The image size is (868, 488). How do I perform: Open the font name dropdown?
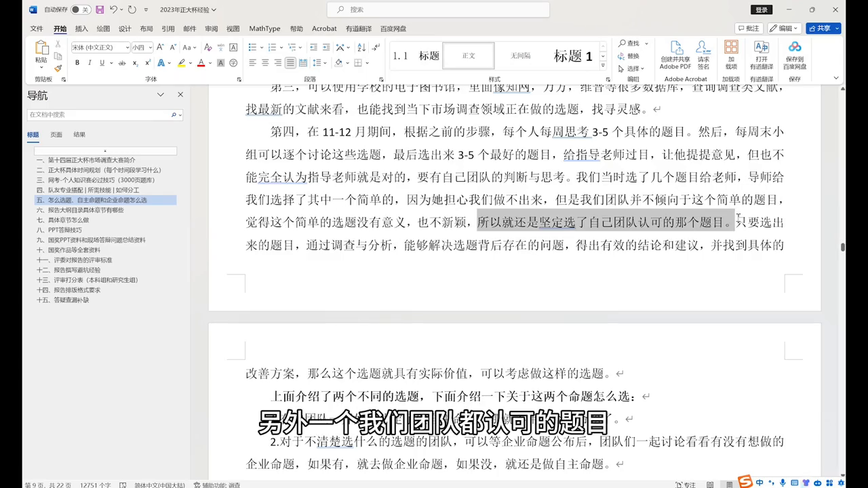pos(127,47)
